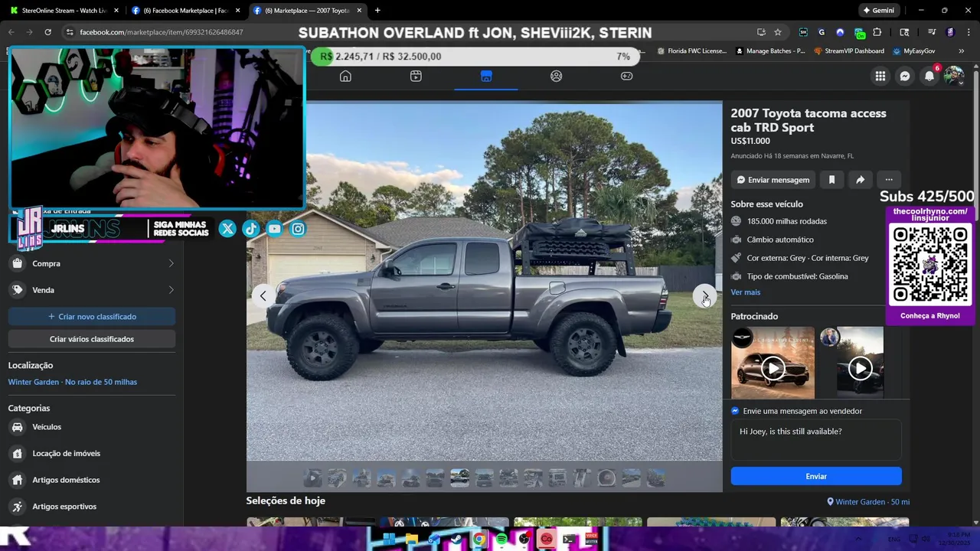
Task: Expand vehicle details with Ver mais
Action: click(746, 292)
